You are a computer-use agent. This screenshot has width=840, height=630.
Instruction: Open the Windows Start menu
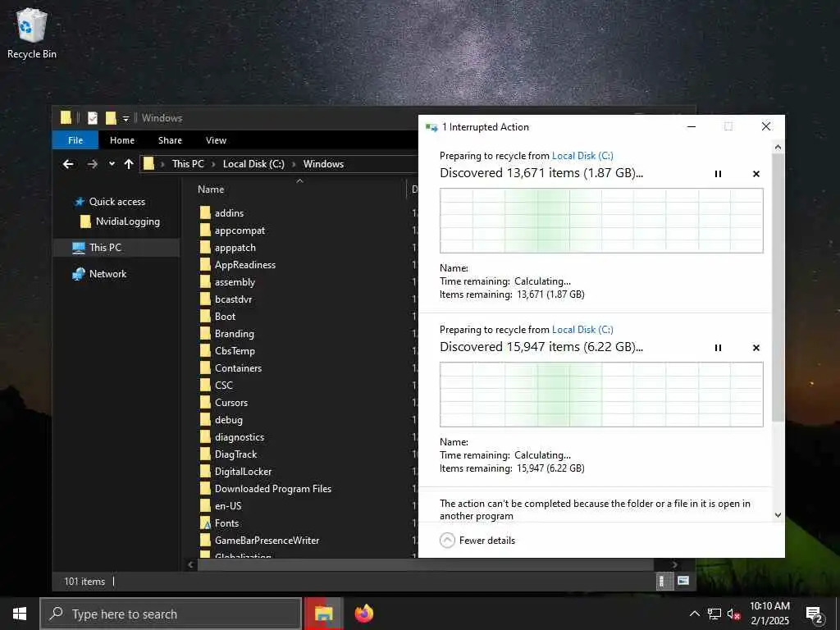click(20, 614)
